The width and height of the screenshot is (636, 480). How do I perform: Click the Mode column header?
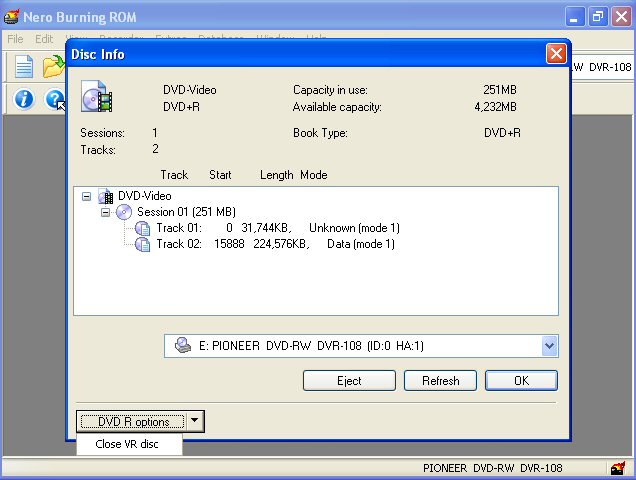click(x=314, y=175)
